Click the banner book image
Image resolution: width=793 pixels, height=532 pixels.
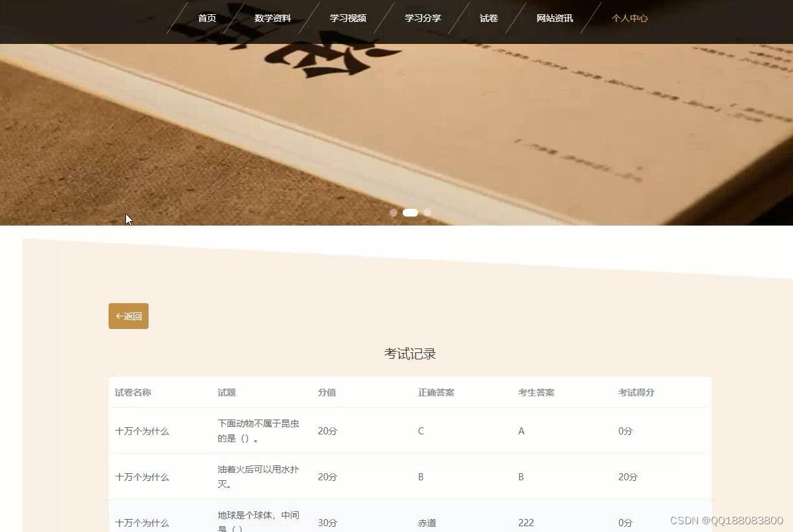[396, 123]
